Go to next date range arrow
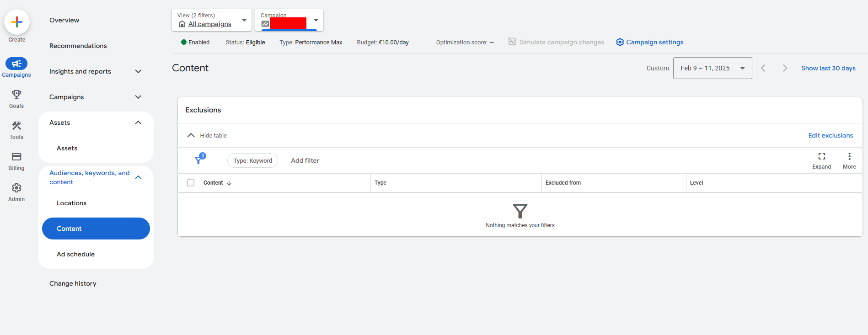The image size is (868, 335). click(x=785, y=68)
